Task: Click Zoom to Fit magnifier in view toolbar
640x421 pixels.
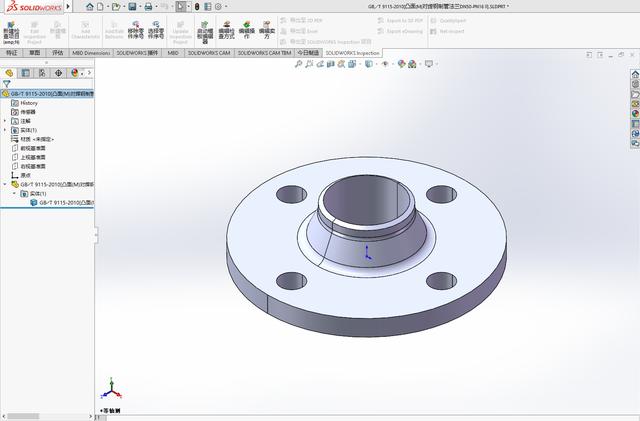Action: point(298,64)
